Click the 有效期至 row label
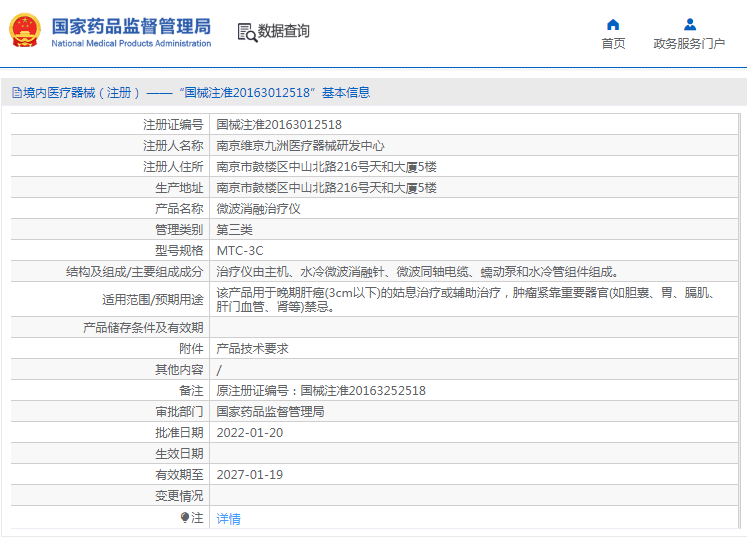The height and width of the screenshot is (548, 747). [x=180, y=475]
